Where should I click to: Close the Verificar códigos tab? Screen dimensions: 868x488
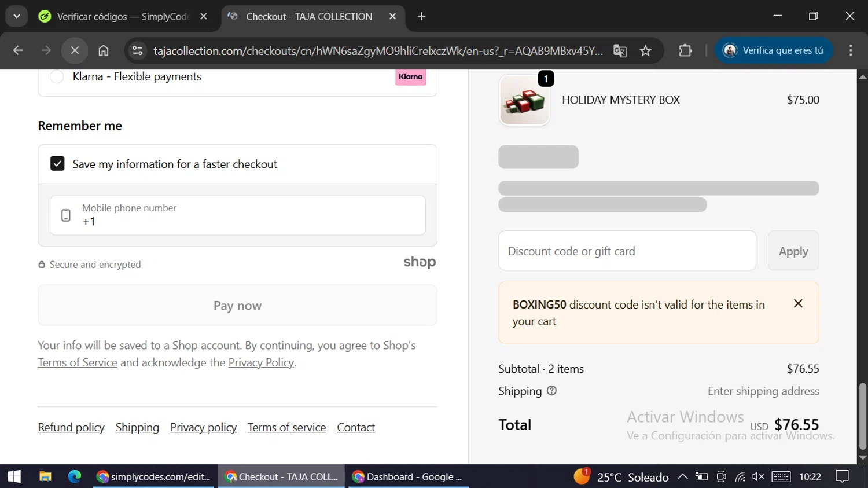pyautogui.click(x=204, y=16)
